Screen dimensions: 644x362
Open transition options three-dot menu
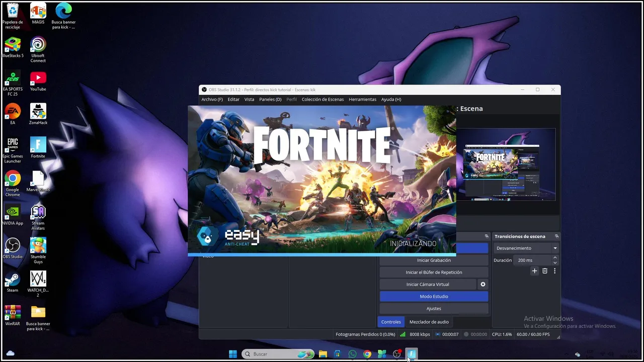(x=555, y=271)
